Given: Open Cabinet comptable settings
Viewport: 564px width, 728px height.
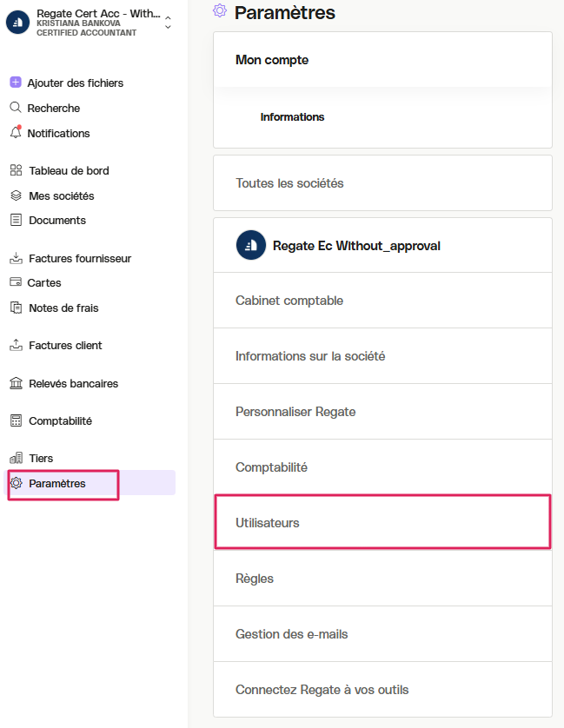Looking at the screenshot, I should tap(383, 301).
